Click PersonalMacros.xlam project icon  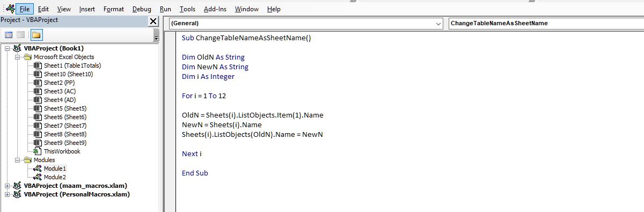(x=17, y=194)
